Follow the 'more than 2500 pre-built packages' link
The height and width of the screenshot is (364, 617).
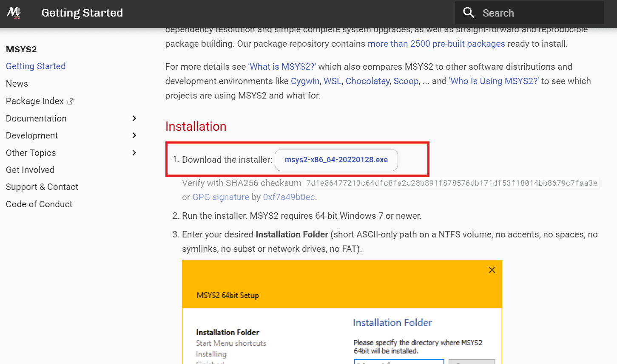[x=436, y=44]
